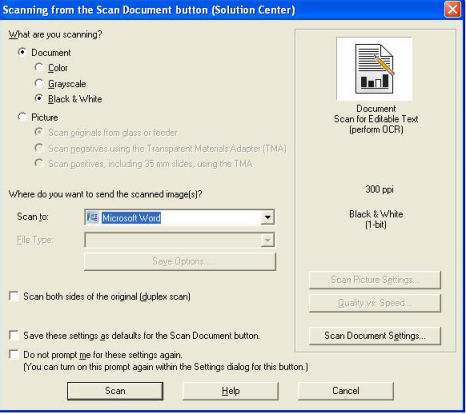Click the Save Options button
The height and width of the screenshot is (414, 466).
(180, 261)
